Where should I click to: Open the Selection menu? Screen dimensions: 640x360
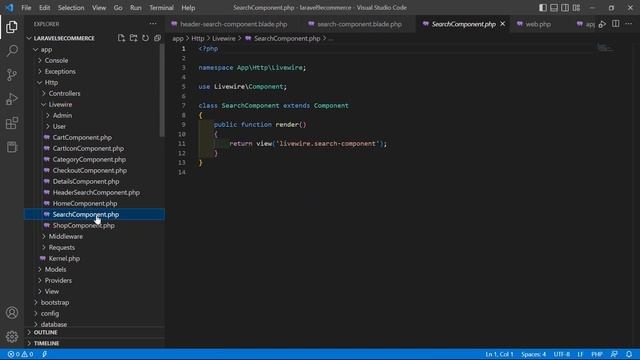[x=71, y=8]
